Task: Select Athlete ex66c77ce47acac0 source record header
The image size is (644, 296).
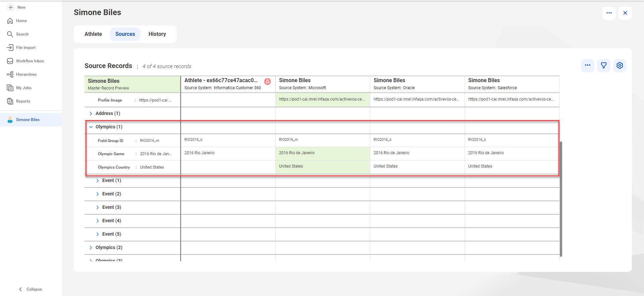Action: [228, 84]
